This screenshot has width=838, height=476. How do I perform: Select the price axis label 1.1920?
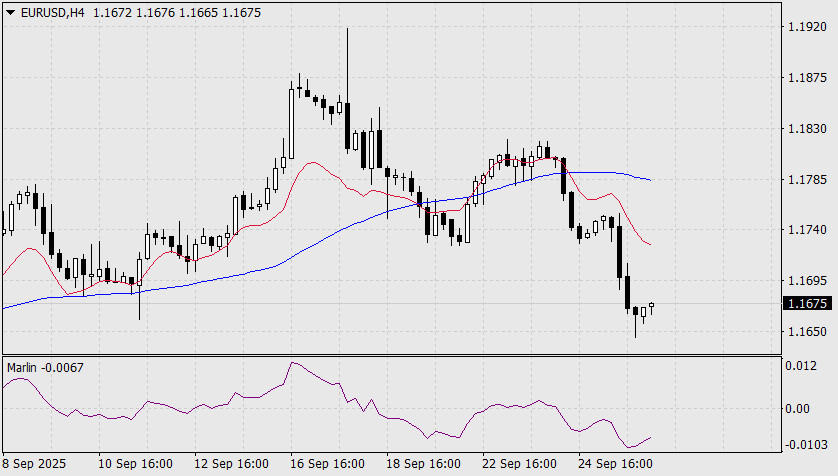[807, 27]
